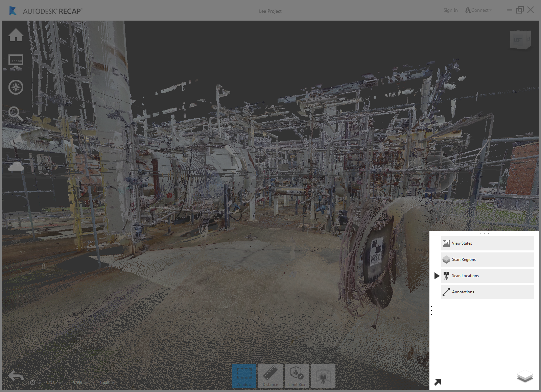The width and height of the screenshot is (541, 392).
Task: Click the Home icon in the left sidebar
Action: (16, 35)
